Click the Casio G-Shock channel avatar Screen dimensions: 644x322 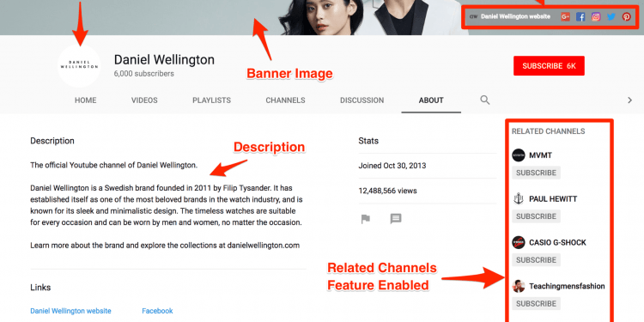519,242
